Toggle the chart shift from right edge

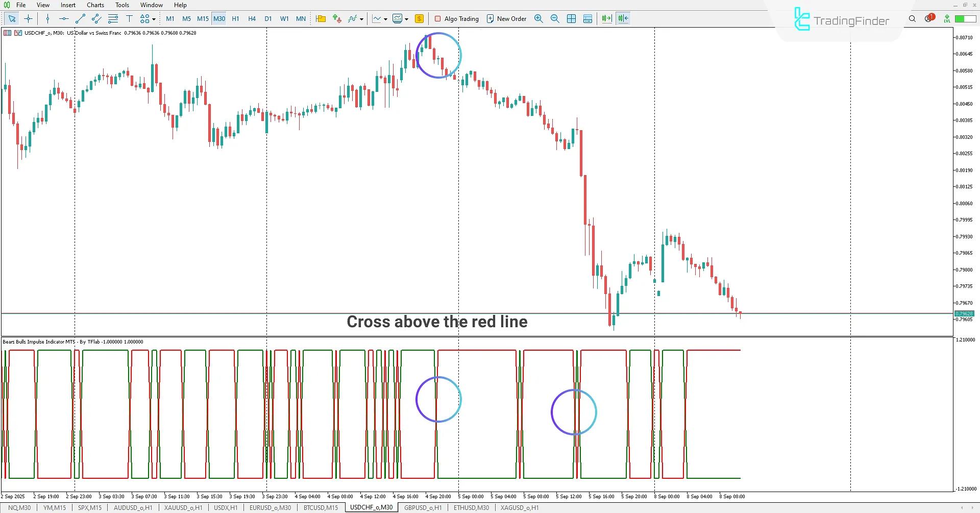[x=622, y=18]
